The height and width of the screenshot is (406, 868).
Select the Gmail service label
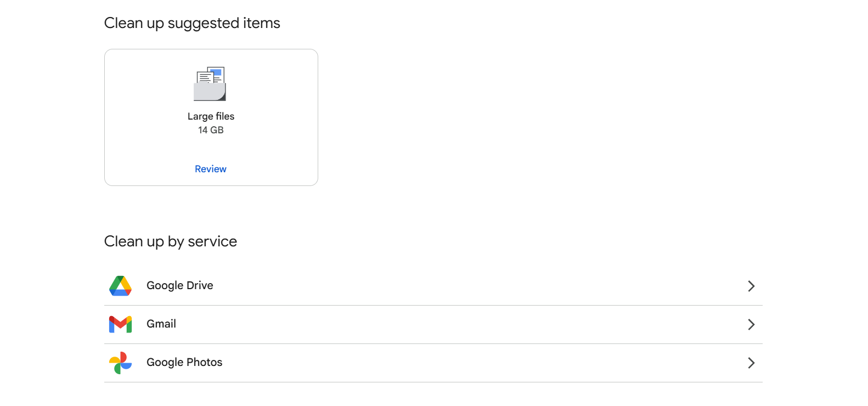pos(161,324)
